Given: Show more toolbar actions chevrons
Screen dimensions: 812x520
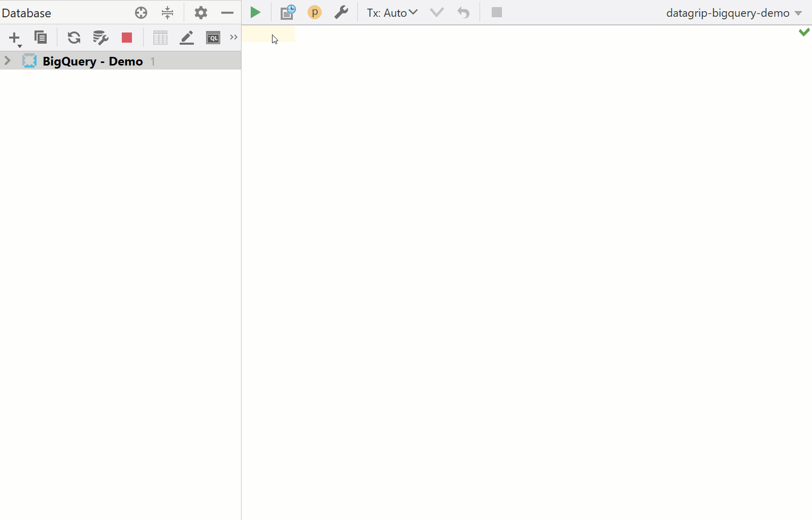Looking at the screenshot, I should coord(233,37).
